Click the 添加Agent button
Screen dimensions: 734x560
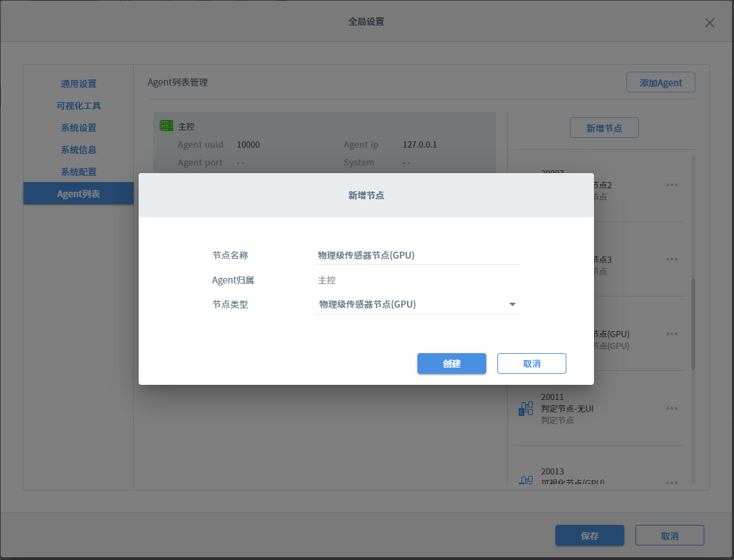[x=660, y=83]
